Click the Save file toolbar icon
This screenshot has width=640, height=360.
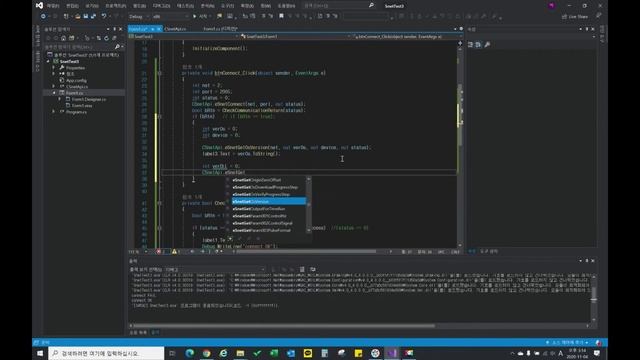86,16
